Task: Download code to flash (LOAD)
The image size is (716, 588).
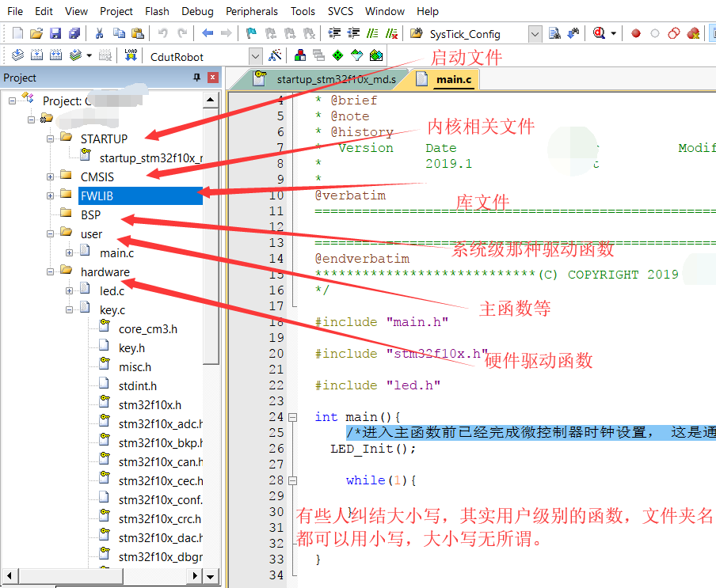Action: pos(131,55)
